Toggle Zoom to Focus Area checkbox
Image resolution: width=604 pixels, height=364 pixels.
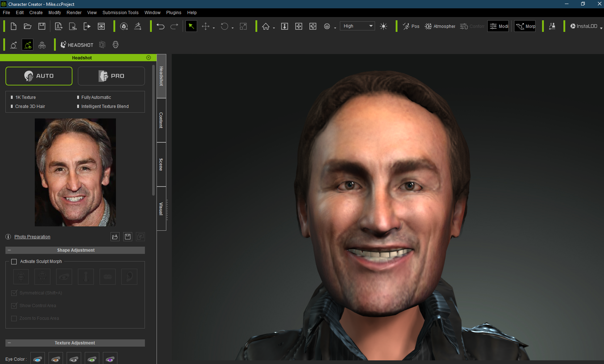coord(14,318)
